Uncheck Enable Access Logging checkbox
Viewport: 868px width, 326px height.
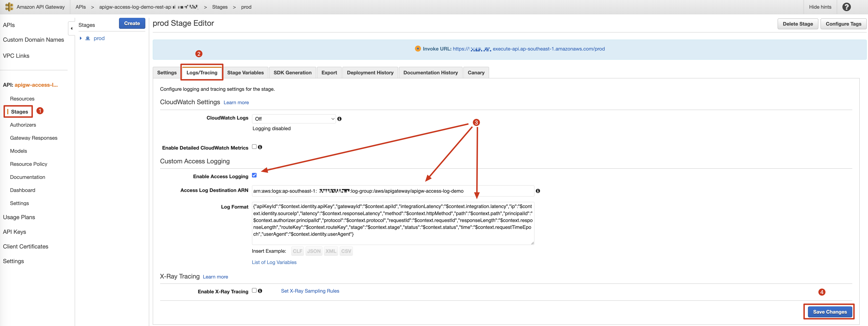254,175
